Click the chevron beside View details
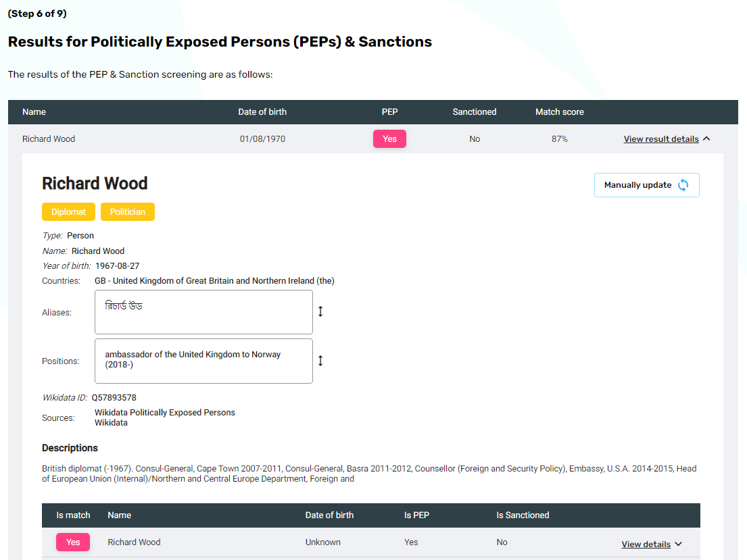Screen dimensions: 747x560 tap(679, 544)
